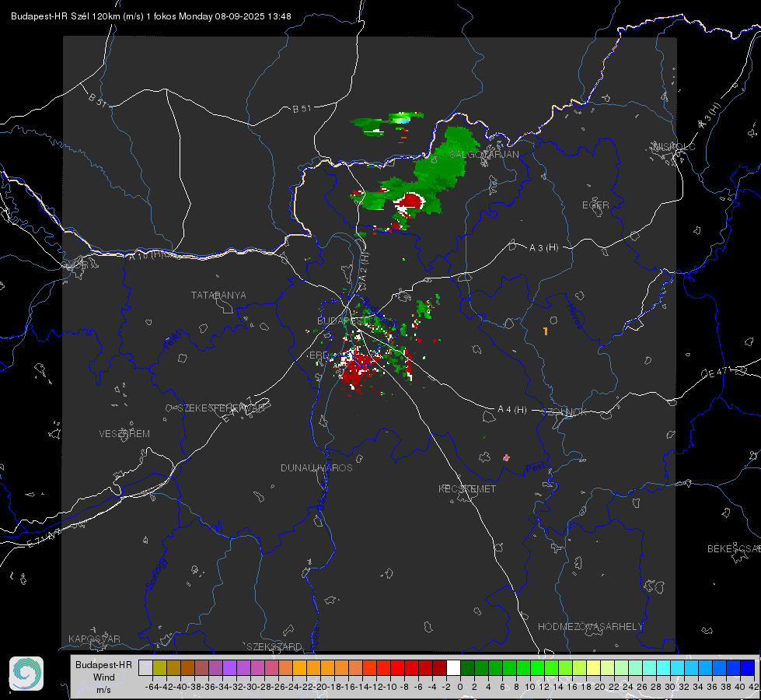Click the 'Budapest-HR Wind m/s' legend label
The width and height of the screenshot is (761, 700).
point(104,677)
